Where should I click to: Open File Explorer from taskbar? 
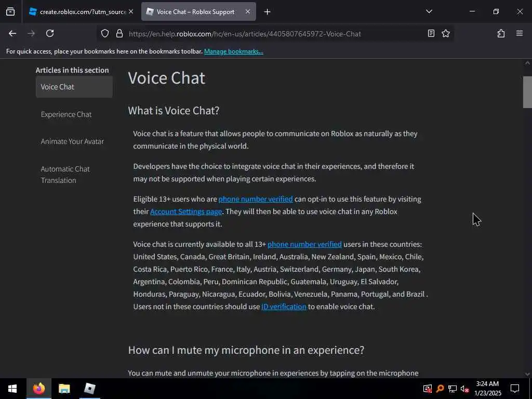(x=64, y=389)
